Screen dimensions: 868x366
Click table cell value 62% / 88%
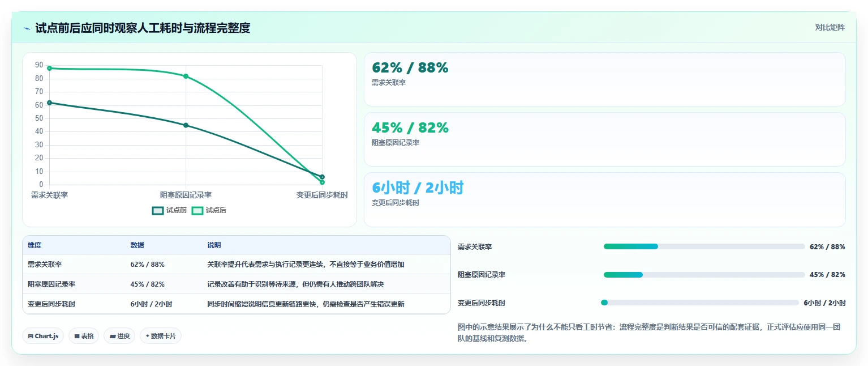(148, 265)
